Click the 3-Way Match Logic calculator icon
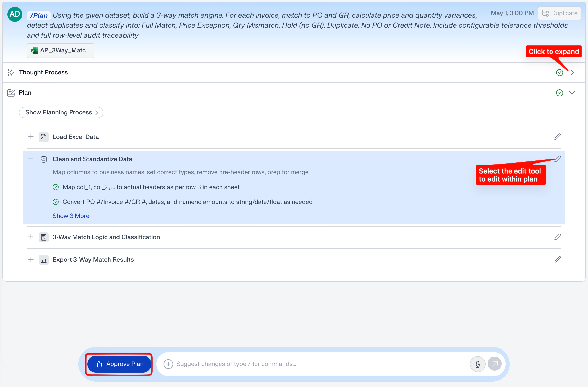The width and height of the screenshot is (588, 387). (44, 237)
